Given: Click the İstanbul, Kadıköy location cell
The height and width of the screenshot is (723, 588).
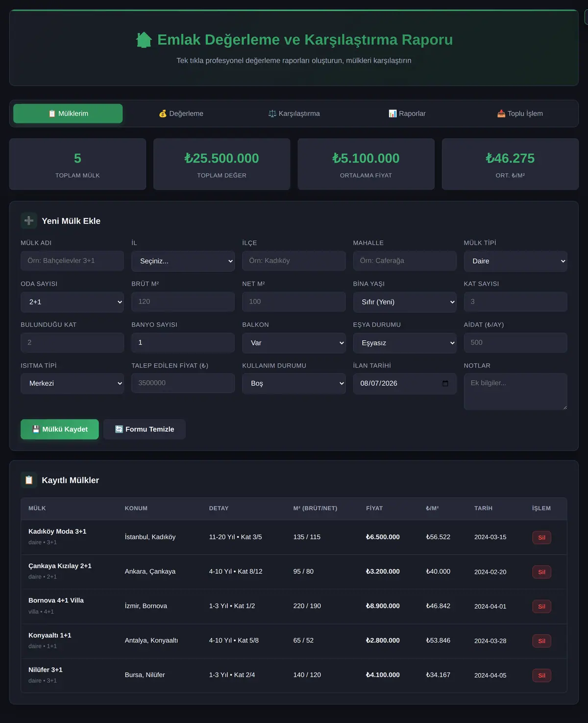Looking at the screenshot, I should click(x=150, y=537).
